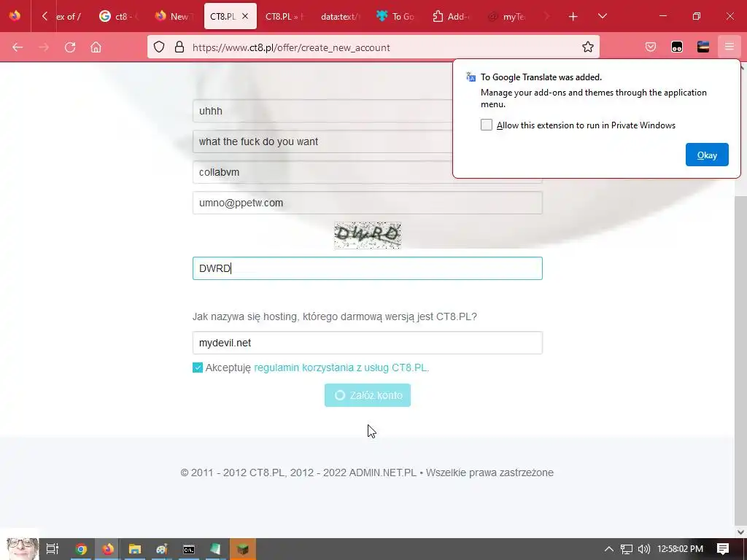
Task: Open the Paint app in taskbar
Action: (161, 549)
